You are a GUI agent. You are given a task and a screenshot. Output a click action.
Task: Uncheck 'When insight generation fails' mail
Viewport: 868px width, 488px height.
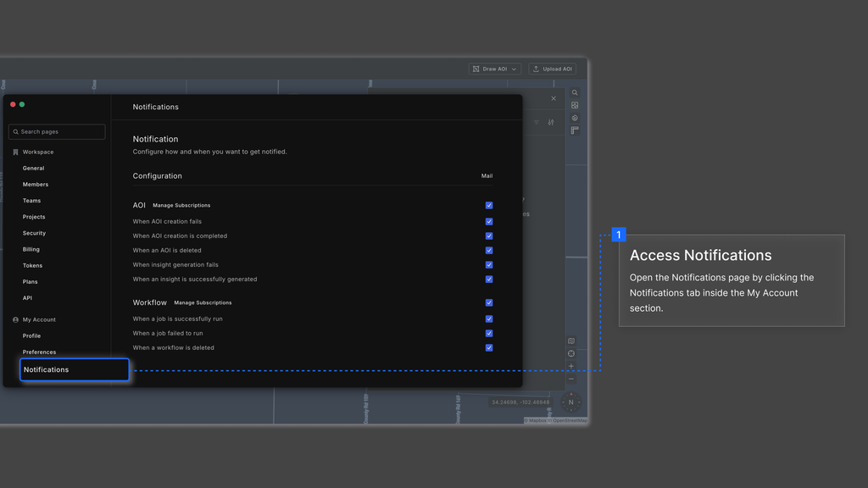[x=489, y=264]
